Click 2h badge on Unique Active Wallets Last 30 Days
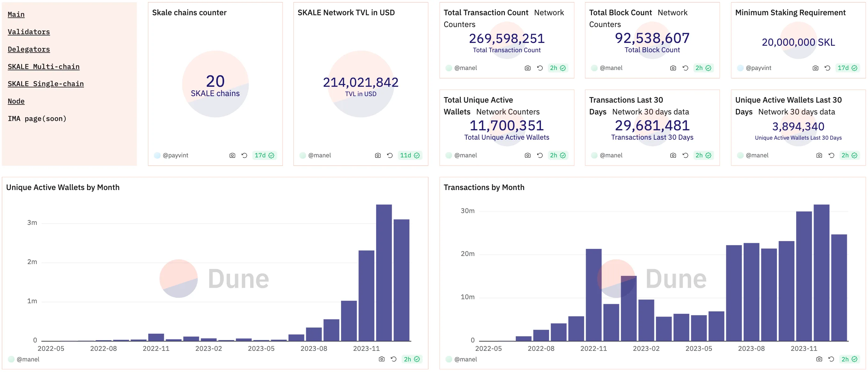This screenshot has height=372, width=868. coord(849,156)
